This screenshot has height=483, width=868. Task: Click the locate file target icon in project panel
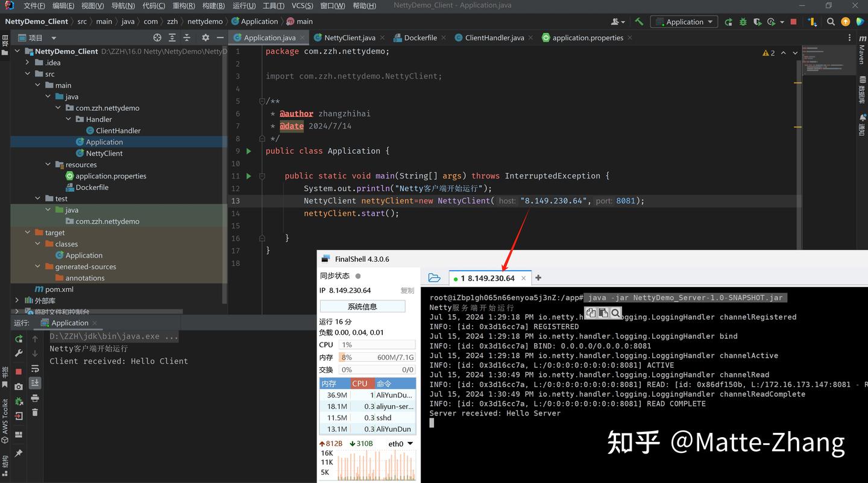coord(157,37)
